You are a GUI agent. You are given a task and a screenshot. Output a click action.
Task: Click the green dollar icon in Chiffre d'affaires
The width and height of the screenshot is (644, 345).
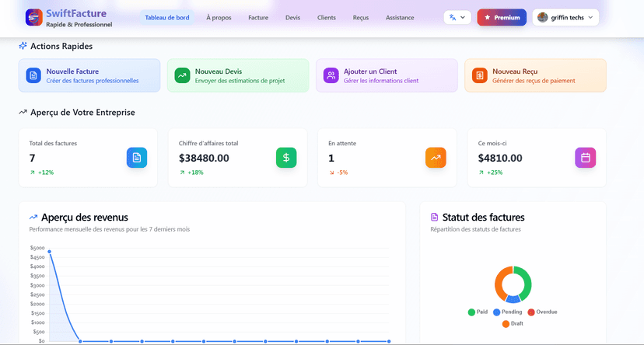[286, 158]
